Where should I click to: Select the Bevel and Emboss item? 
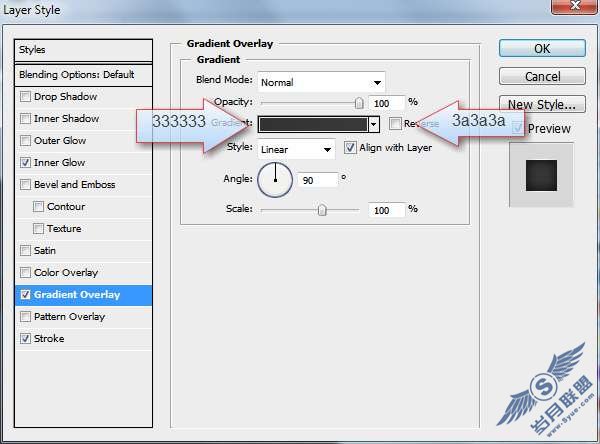[75, 184]
